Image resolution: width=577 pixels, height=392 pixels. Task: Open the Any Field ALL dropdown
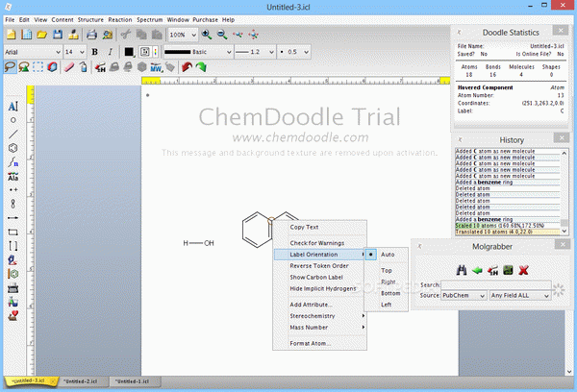tap(520, 295)
